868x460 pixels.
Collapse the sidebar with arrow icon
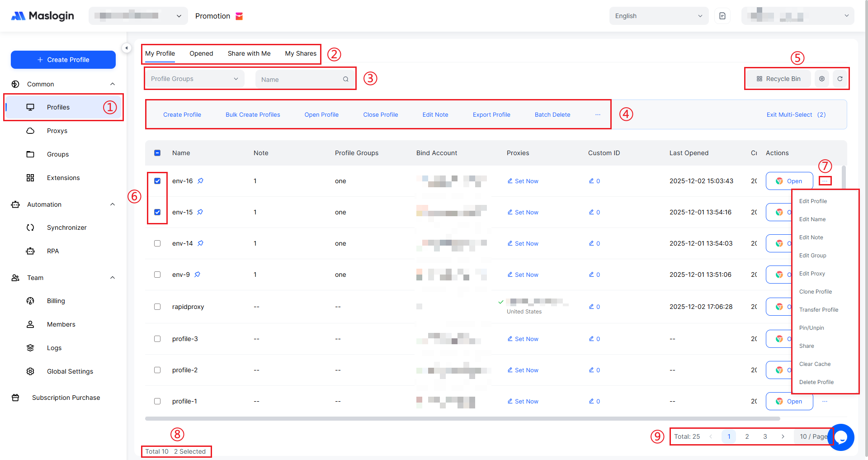coord(127,48)
